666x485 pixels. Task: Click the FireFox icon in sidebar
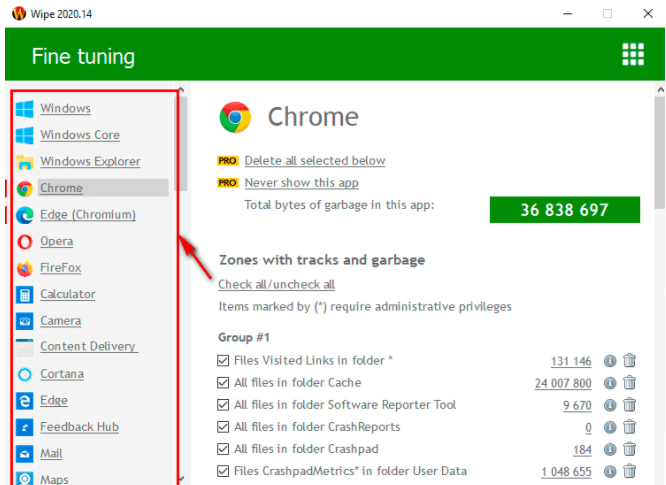click(x=25, y=268)
